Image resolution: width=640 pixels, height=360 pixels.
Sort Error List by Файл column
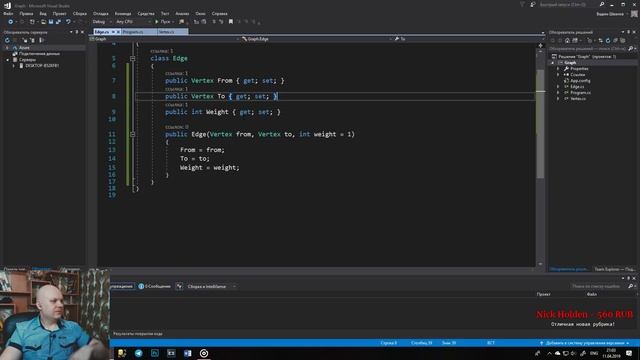click(591, 294)
